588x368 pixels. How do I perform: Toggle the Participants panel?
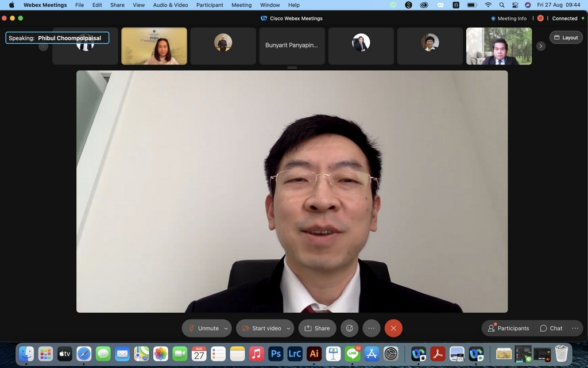point(508,328)
